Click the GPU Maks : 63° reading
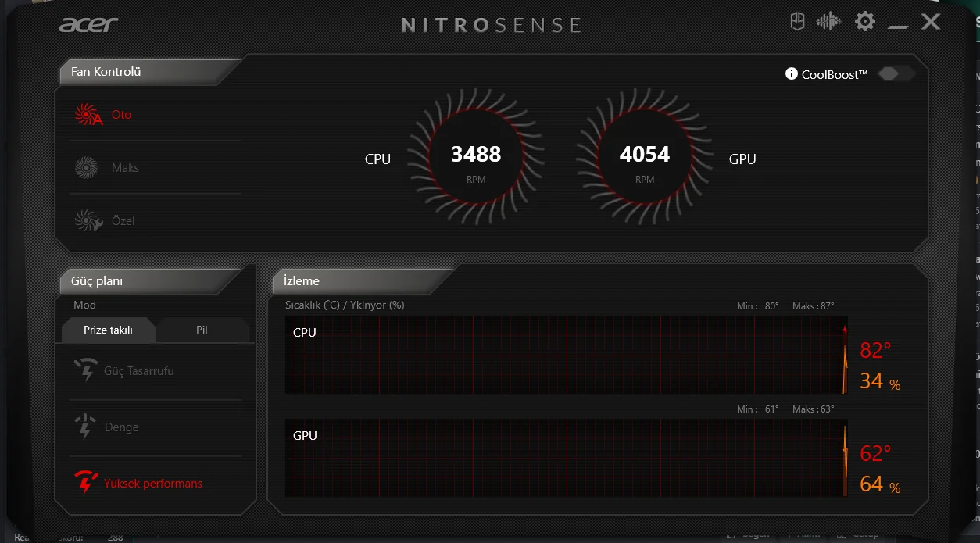Screen dimensions: 980x543 point(814,409)
